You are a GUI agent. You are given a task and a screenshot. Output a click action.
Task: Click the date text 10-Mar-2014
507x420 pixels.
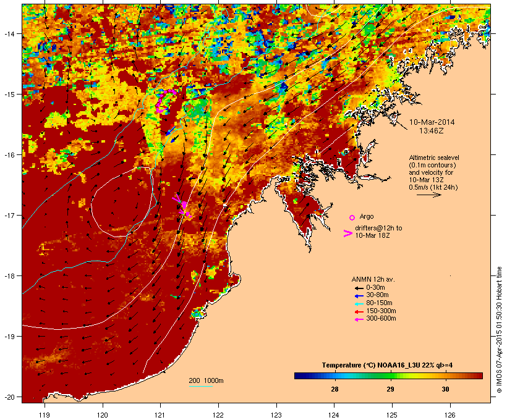pyautogui.click(x=432, y=122)
